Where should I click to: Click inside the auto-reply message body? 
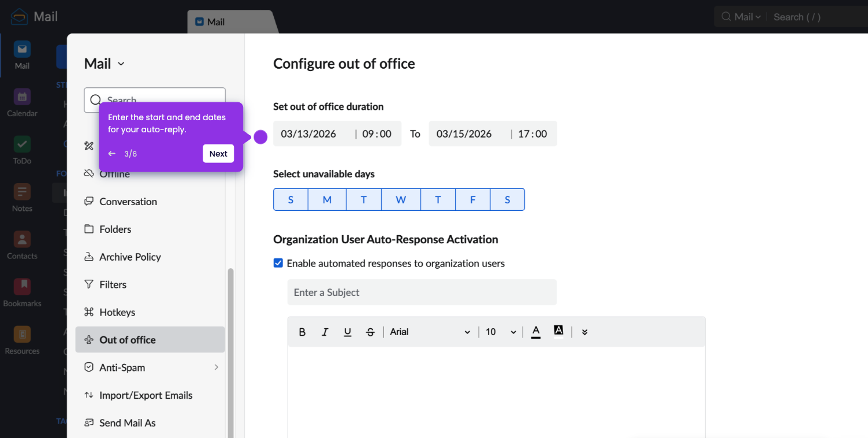click(497, 392)
